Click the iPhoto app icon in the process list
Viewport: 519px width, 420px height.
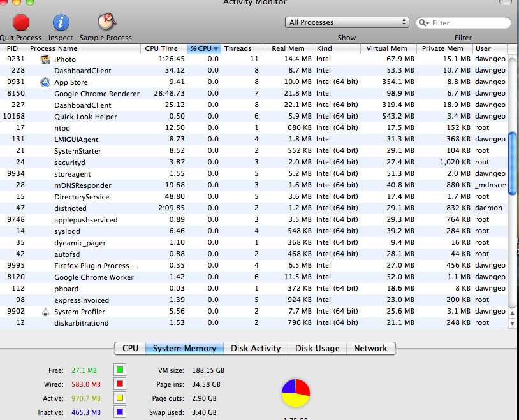(45, 59)
